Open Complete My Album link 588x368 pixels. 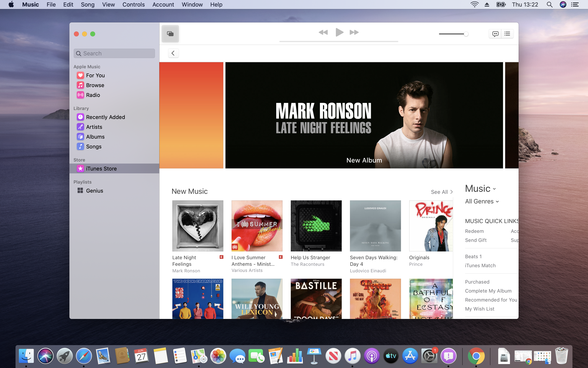click(488, 291)
